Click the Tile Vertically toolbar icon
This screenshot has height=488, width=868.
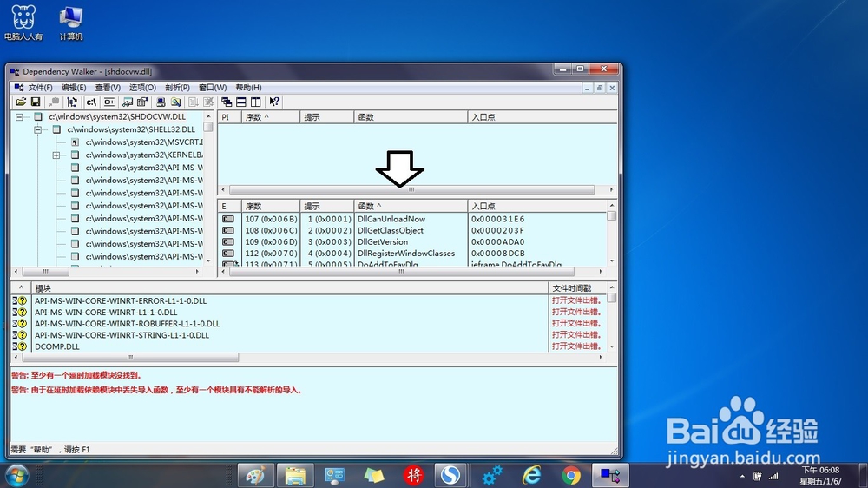click(x=255, y=102)
